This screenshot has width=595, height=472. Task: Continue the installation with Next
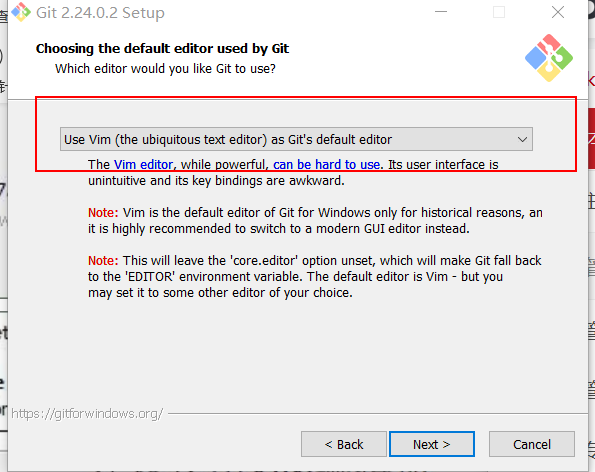pyautogui.click(x=432, y=444)
